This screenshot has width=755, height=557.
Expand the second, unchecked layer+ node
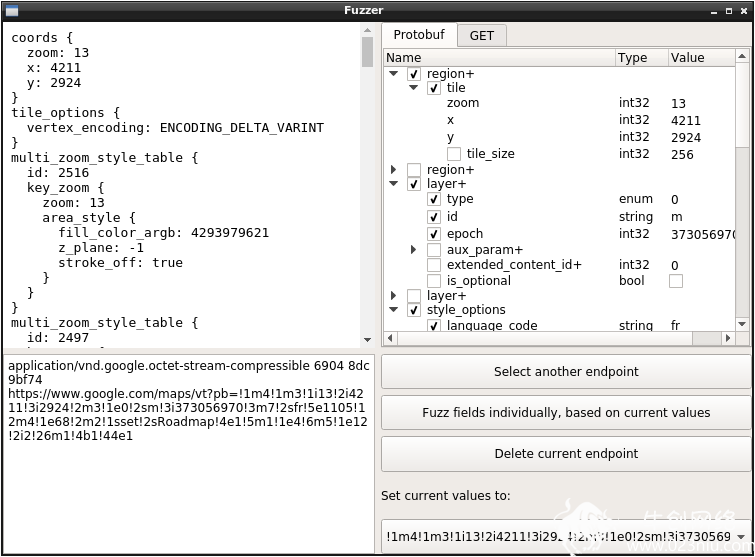[x=393, y=295]
